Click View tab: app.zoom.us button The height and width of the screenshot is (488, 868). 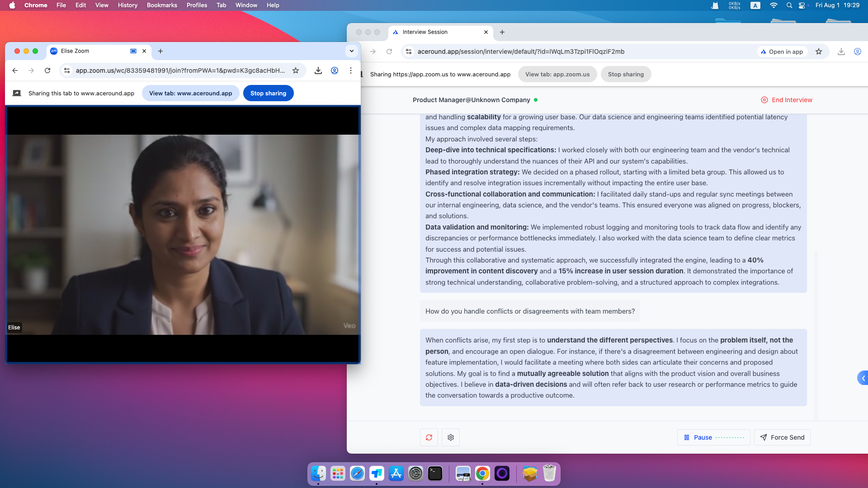tap(557, 75)
